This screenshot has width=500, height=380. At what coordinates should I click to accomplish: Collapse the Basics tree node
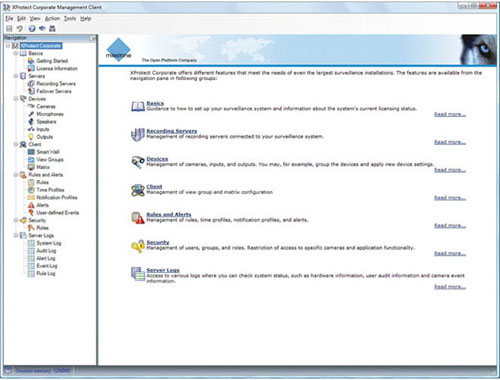[16, 53]
